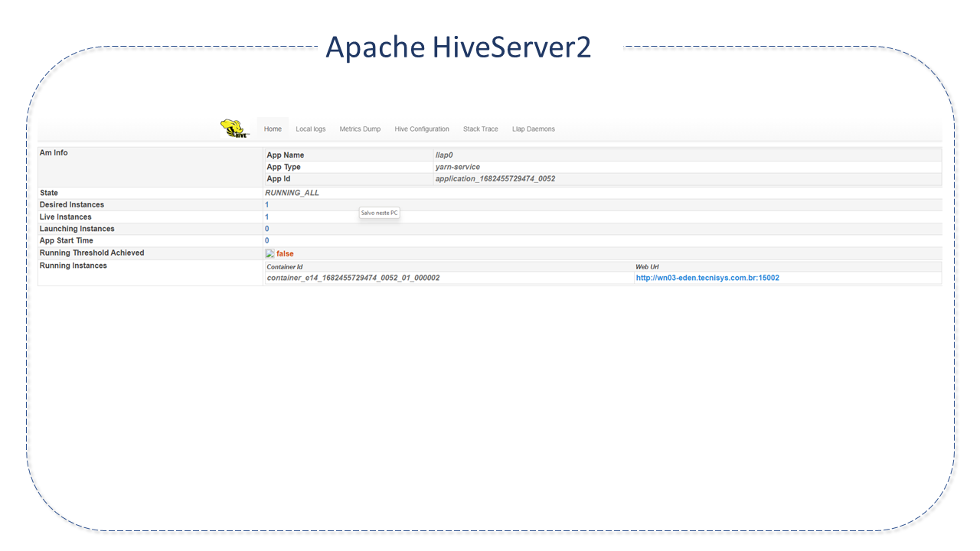View the Stack Trace tab

(481, 129)
